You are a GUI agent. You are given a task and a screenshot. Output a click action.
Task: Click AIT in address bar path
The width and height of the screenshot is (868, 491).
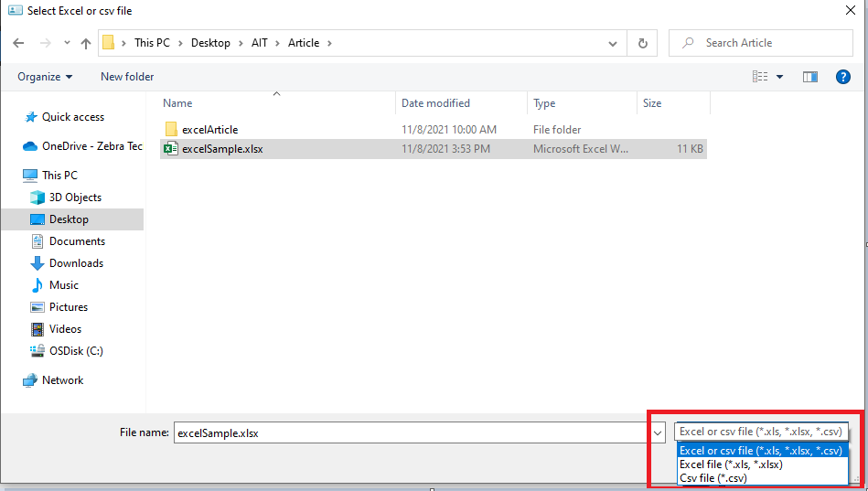260,43
